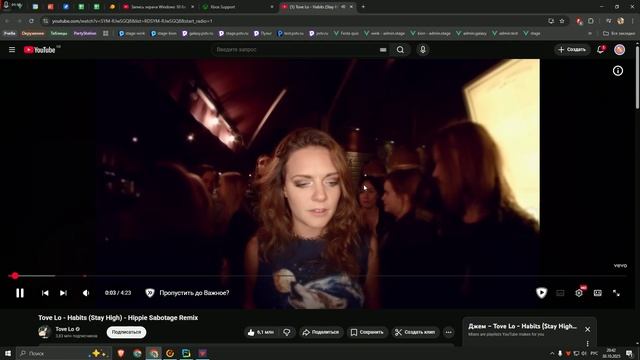
Task: Close the active Tove Lo YouTube tab
Action: point(351,7)
